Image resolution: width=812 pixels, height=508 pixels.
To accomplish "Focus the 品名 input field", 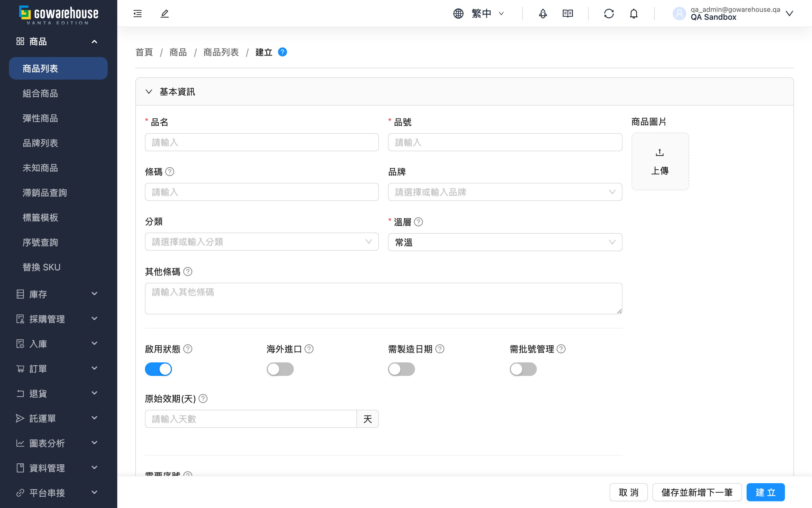I will click(x=262, y=142).
